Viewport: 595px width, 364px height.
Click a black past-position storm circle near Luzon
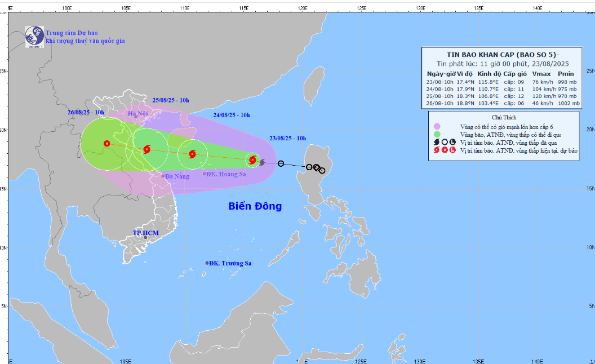309,167
